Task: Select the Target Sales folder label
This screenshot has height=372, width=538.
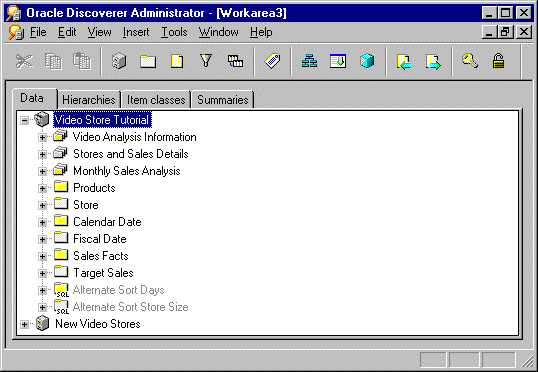Action: tap(103, 273)
